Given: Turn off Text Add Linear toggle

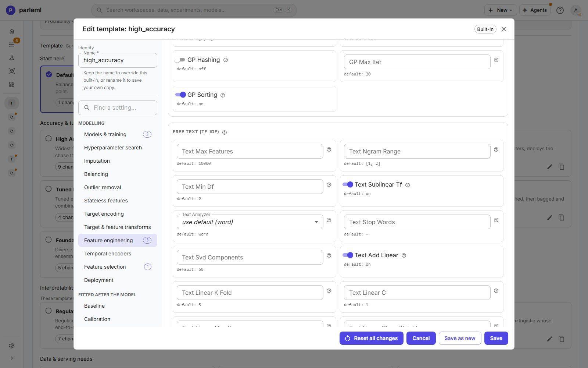Looking at the screenshot, I should click(348, 255).
